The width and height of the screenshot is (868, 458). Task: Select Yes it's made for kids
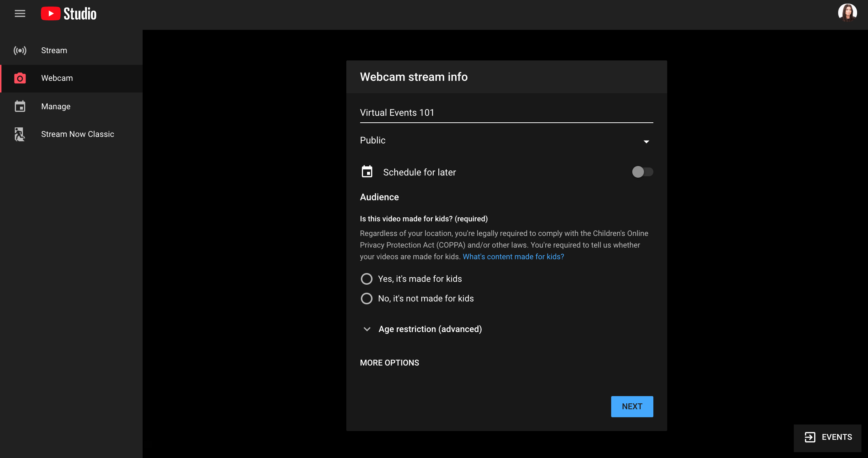click(366, 279)
